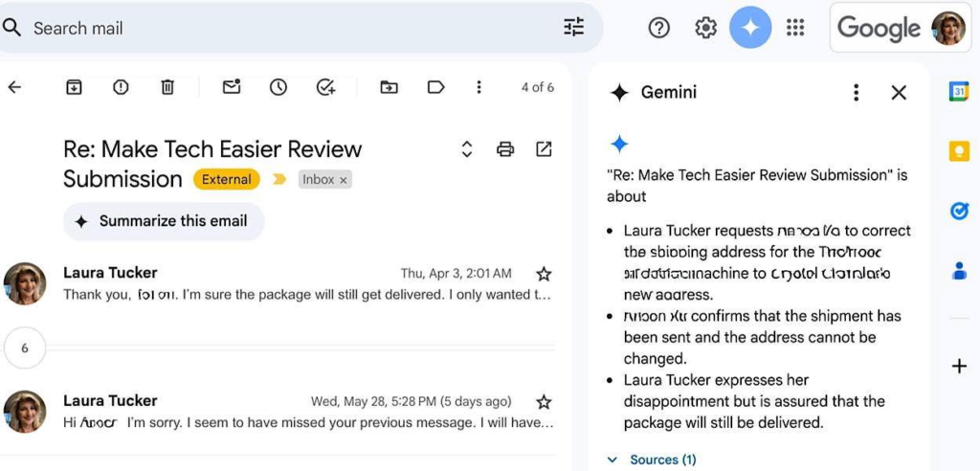Image resolution: width=980 pixels, height=471 pixels.
Task: Expand the 6 collapsed messages
Action: pyautogui.click(x=25, y=348)
